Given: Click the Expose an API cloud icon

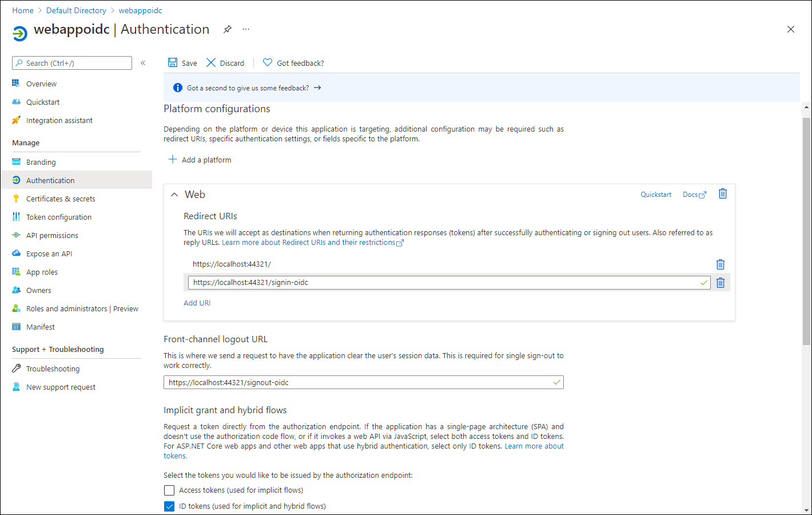Looking at the screenshot, I should click(16, 253).
